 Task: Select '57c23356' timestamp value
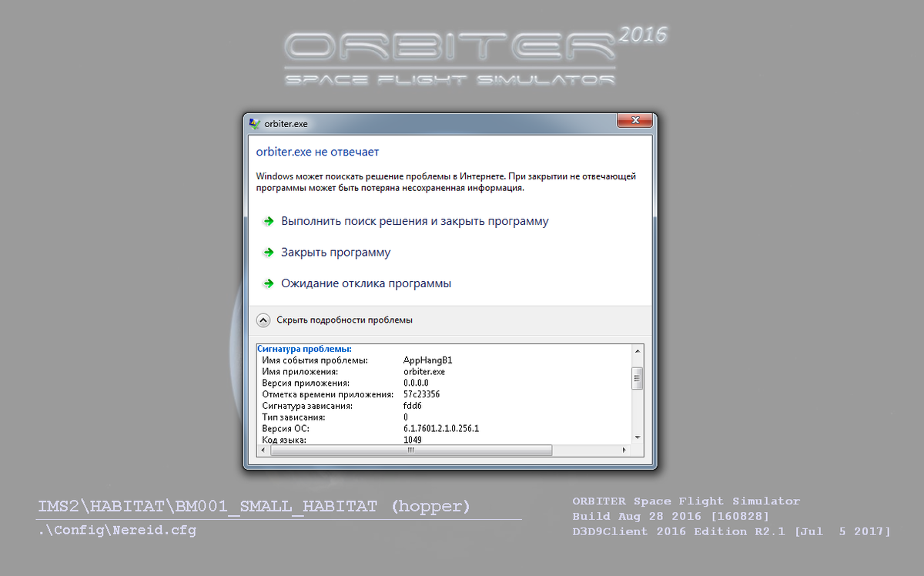pyautogui.click(x=422, y=394)
